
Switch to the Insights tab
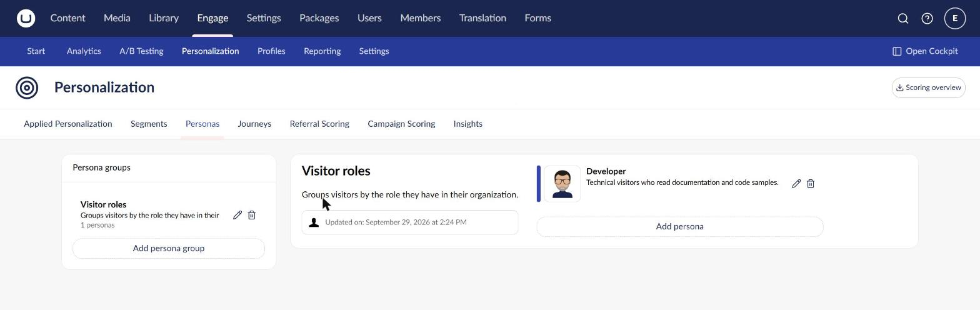pyautogui.click(x=467, y=124)
